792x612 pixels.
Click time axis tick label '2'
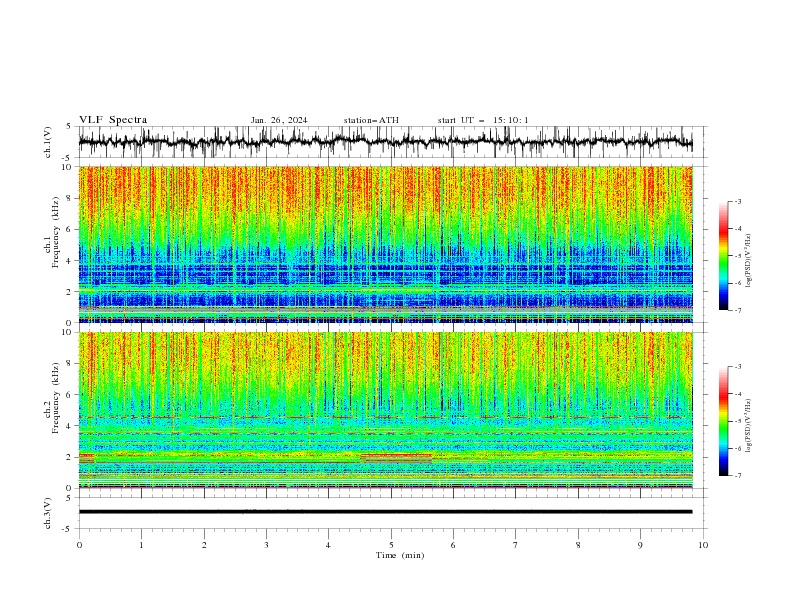(204, 545)
